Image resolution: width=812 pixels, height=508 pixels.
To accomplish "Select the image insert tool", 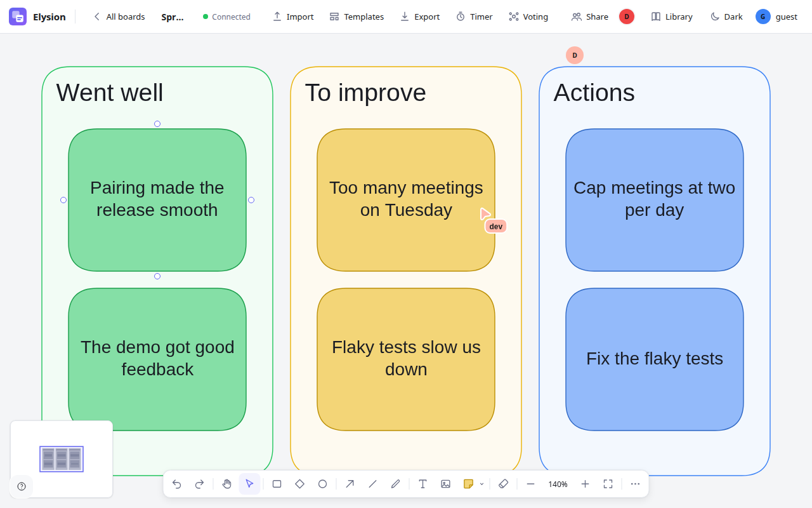I will [x=445, y=484].
